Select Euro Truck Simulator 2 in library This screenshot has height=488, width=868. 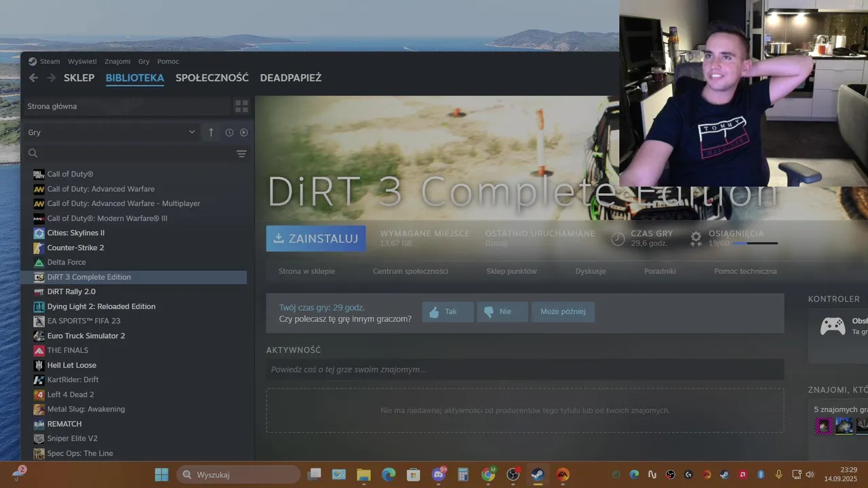(x=134, y=335)
